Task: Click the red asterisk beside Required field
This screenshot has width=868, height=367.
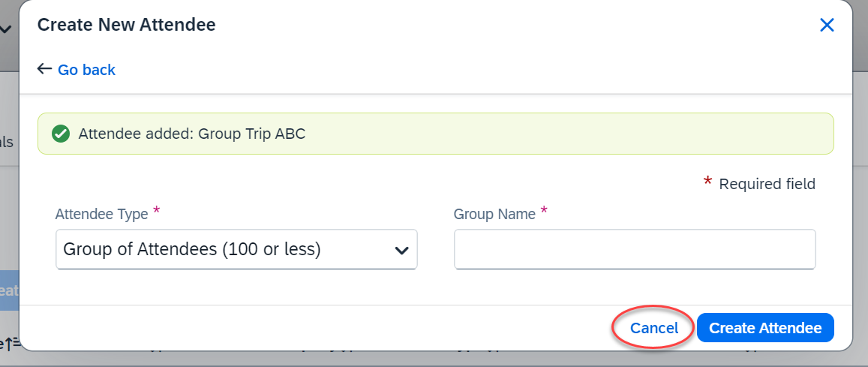Action: (x=707, y=182)
